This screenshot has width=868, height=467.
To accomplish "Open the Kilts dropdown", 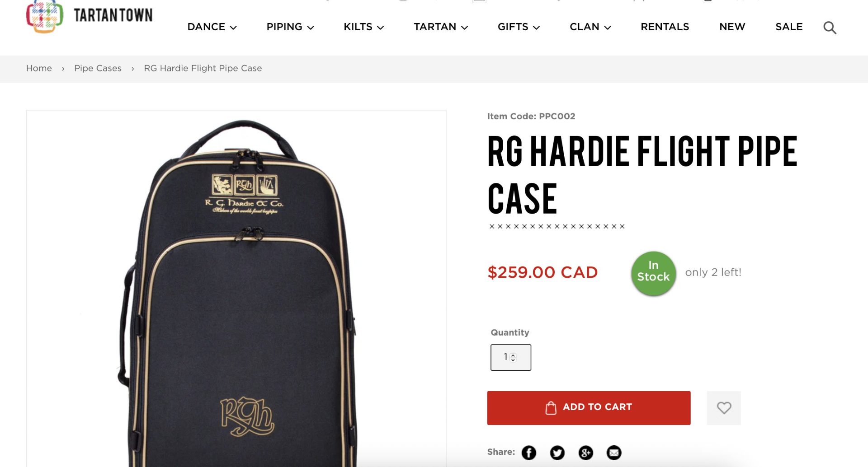I will (x=364, y=27).
